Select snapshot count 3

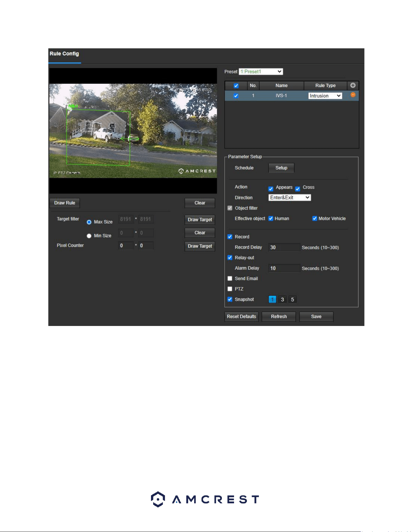[x=282, y=299]
